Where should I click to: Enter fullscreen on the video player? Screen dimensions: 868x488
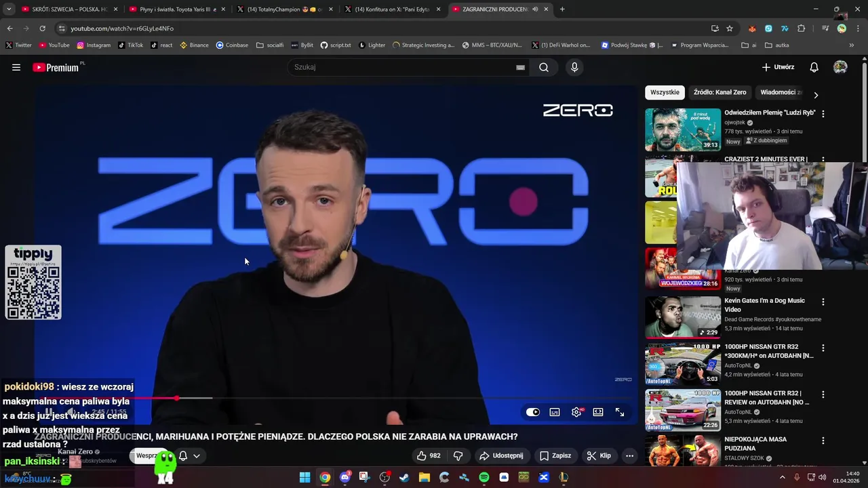(620, 411)
